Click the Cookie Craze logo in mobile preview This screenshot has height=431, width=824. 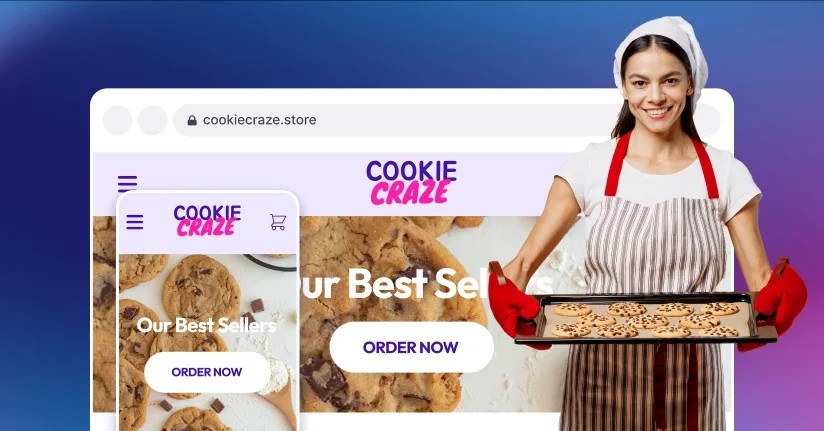(207, 220)
